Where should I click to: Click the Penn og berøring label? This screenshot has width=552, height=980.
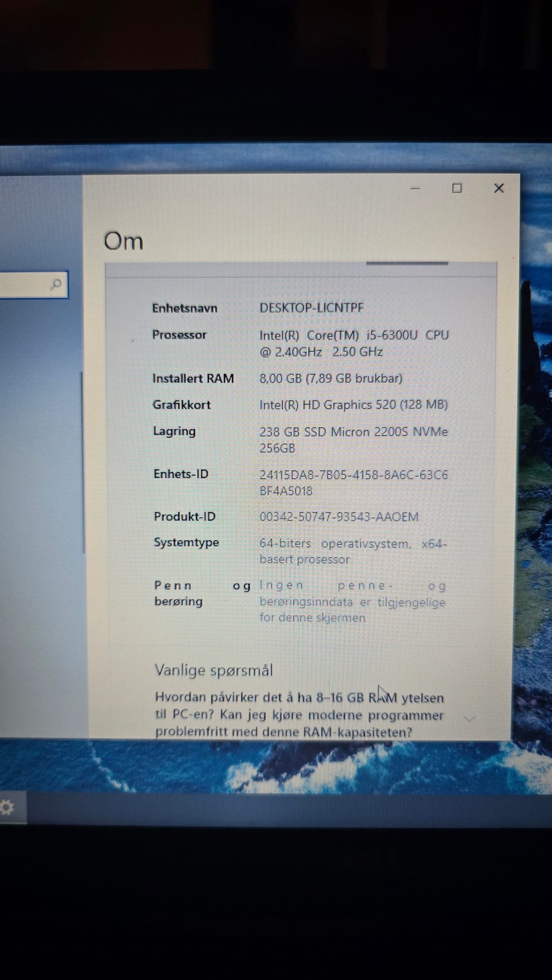[x=202, y=593]
